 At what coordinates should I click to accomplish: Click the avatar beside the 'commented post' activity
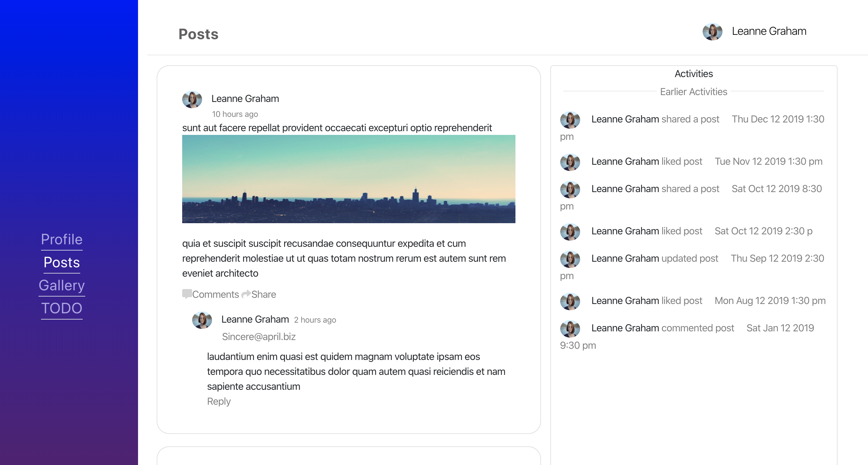pos(570,329)
